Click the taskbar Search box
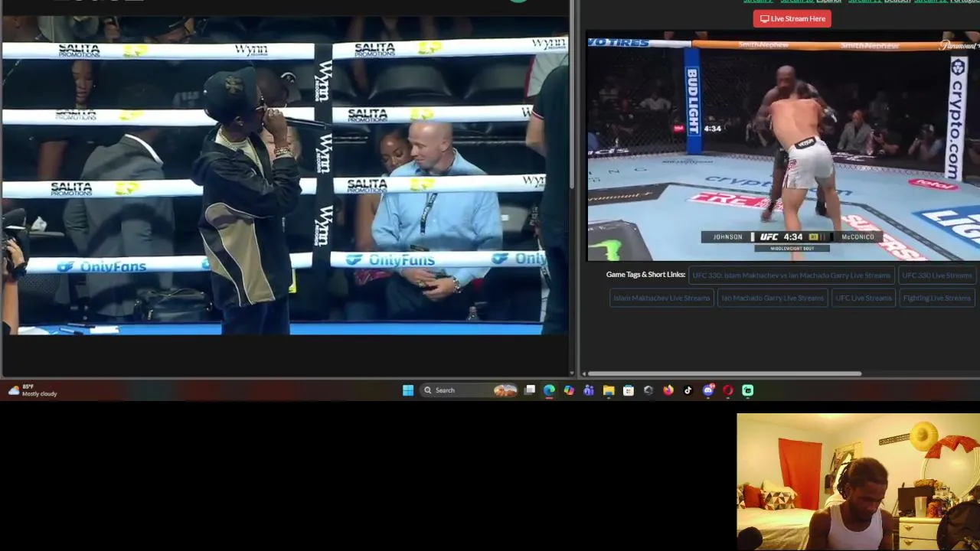The height and width of the screenshot is (551, 980). coord(469,390)
